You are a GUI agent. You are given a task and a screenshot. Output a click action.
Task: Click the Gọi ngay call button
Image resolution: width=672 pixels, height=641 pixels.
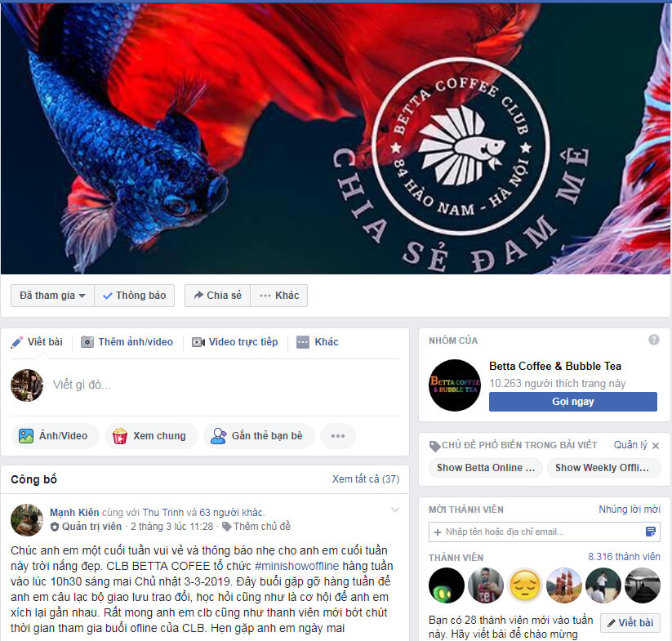point(572,402)
